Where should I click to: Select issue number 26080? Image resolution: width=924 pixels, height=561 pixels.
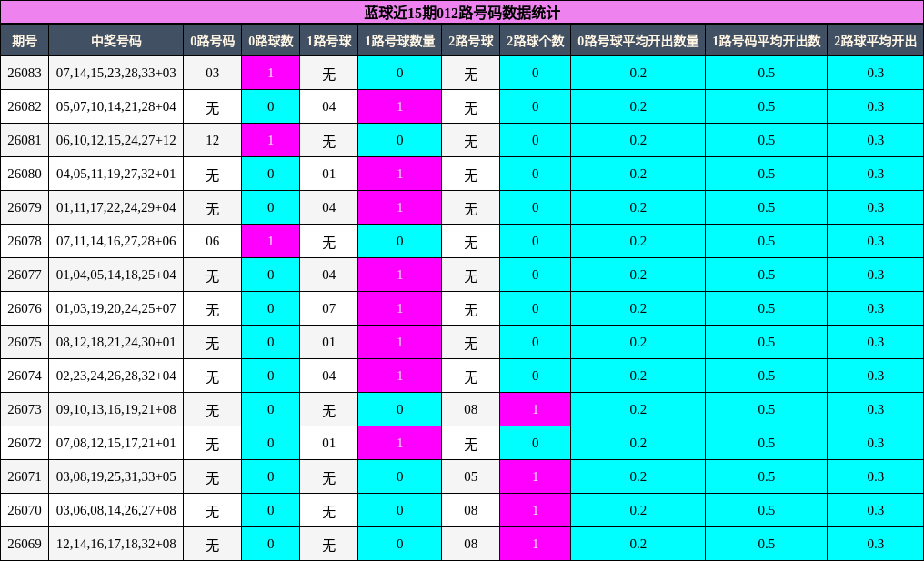pyautogui.click(x=25, y=174)
